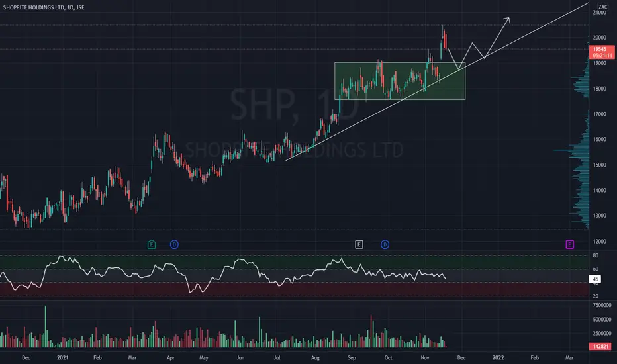This screenshot has height=364, width=617.
Task: Click the Apr label on time axis
Action: pos(170,357)
